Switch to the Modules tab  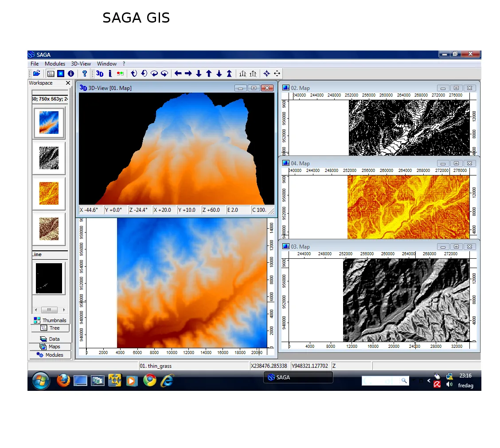pyautogui.click(x=51, y=355)
